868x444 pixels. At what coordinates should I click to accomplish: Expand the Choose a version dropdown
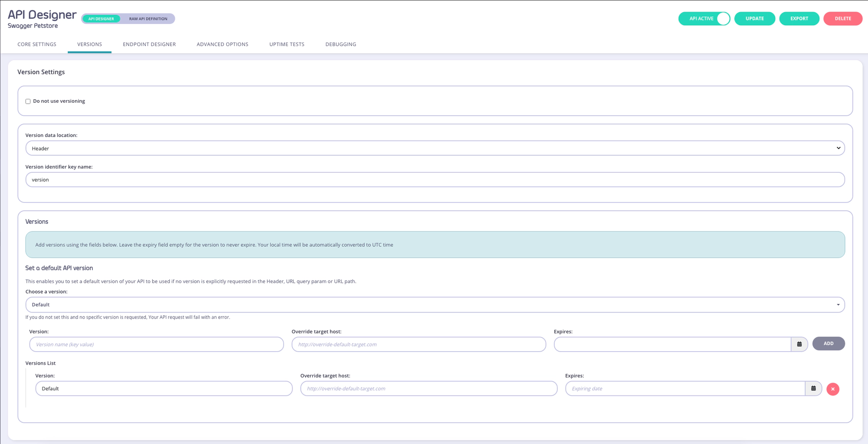click(435, 305)
